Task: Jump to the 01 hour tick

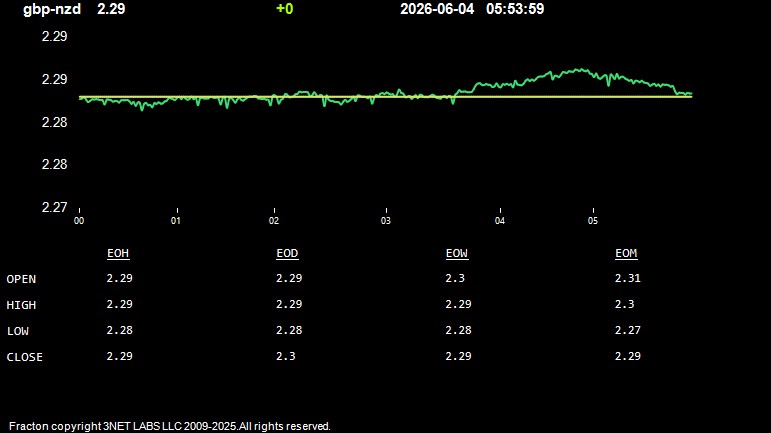Action: coord(176,221)
